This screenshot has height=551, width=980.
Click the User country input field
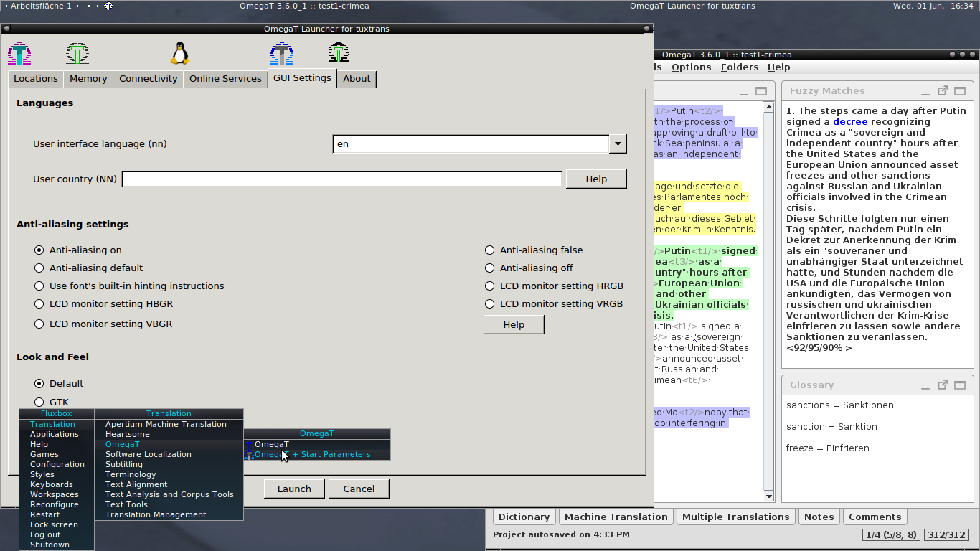341,179
